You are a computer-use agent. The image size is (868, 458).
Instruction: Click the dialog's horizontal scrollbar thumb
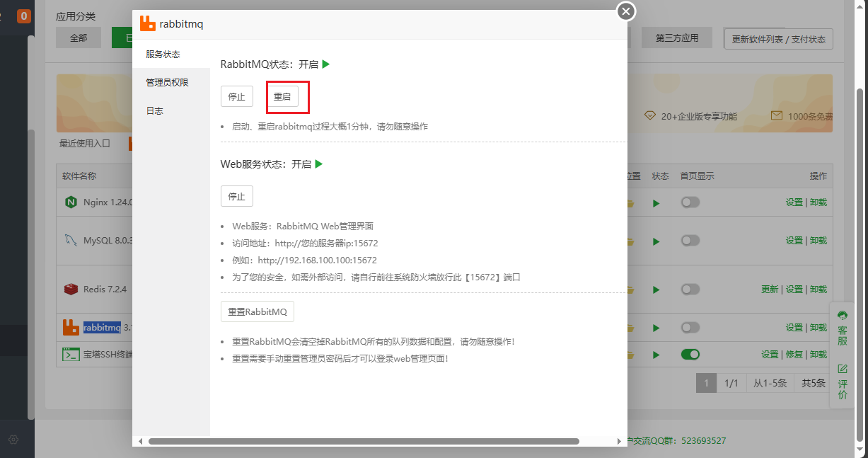coord(364,441)
